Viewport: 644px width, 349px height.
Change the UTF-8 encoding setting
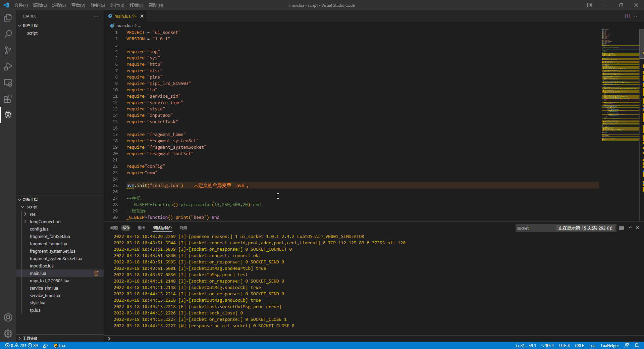click(x=564, y=345)
